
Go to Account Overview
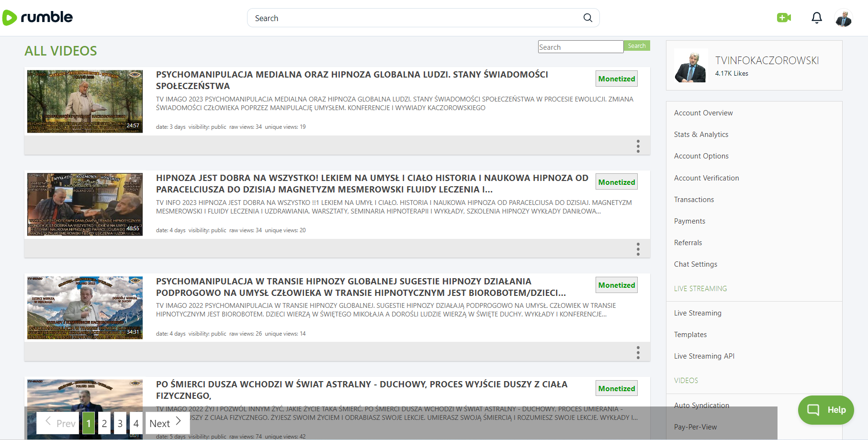point(703,113)
